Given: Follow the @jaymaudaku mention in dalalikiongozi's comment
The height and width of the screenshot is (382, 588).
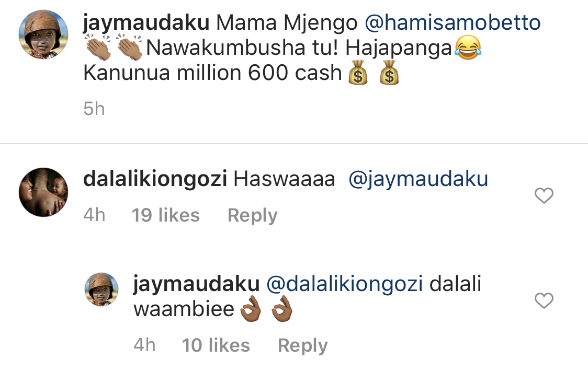Looking at the screenshot, I should click(x=418, y=179).
